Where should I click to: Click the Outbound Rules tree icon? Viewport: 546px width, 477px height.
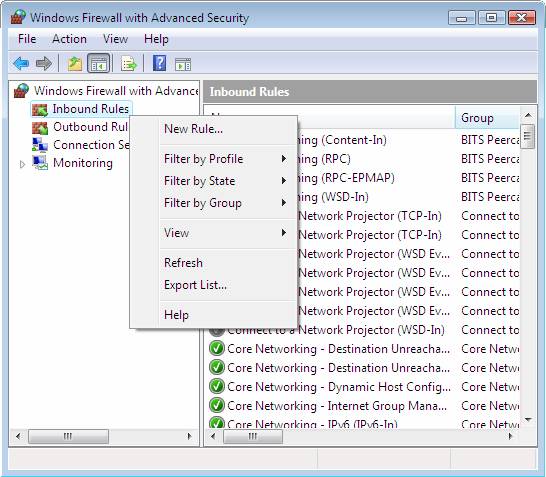click(40, 127)
